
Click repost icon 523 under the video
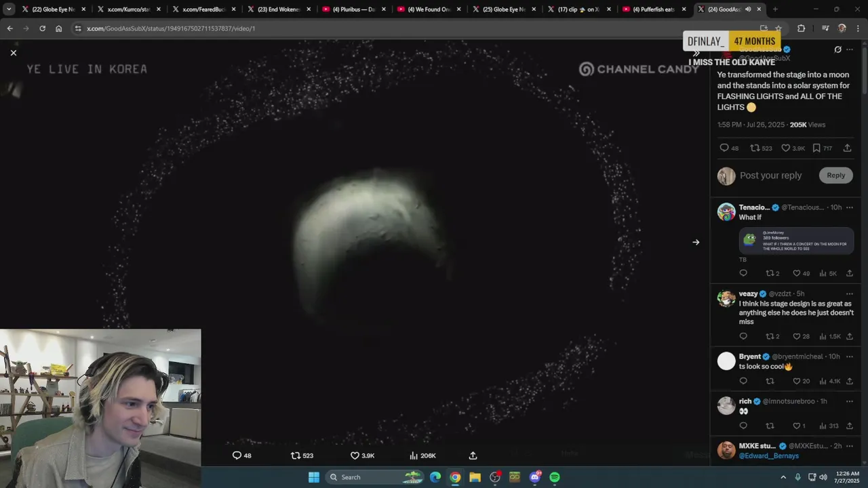(x=302, y=455)
